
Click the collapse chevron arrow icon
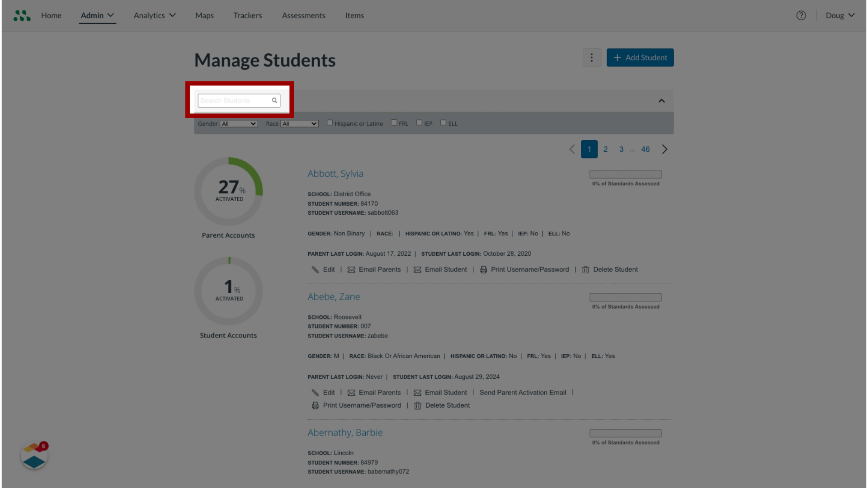click(x=662, y=100)
